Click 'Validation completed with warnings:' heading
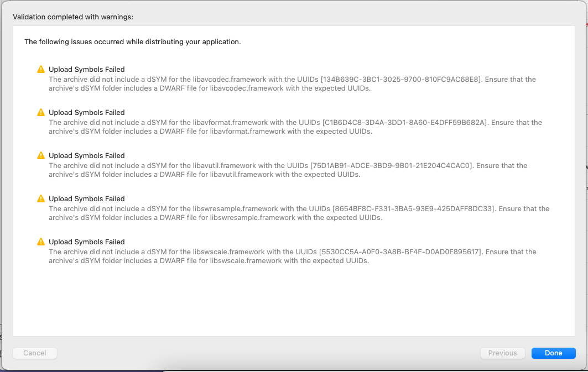Image resolution: width=588 pixels, height=372 pixels. point(73,17)
